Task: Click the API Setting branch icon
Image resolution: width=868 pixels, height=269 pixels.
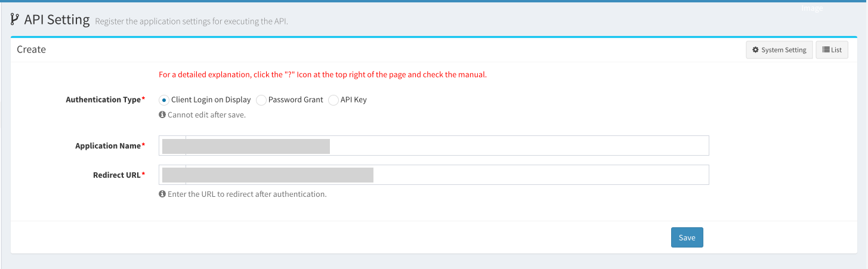Action: [15, 20]
